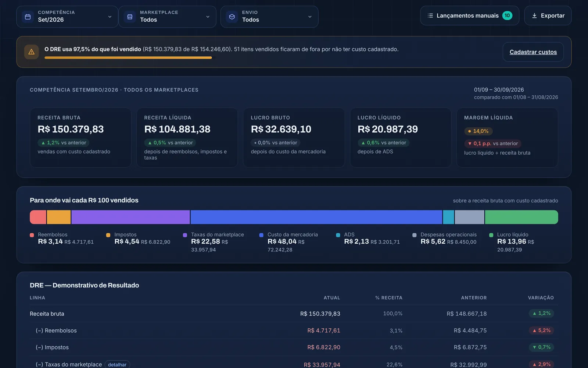The height and width of the screenshot is (368, 588).
Task: Click the 5,2% variation badge for Reembolsos
Action: click(542, 330)
